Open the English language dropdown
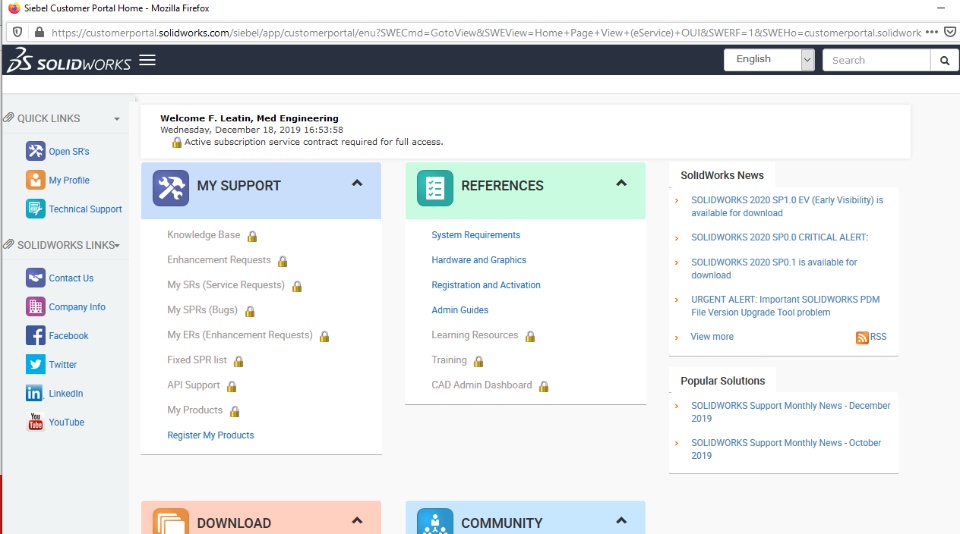 tap(769, 60)
